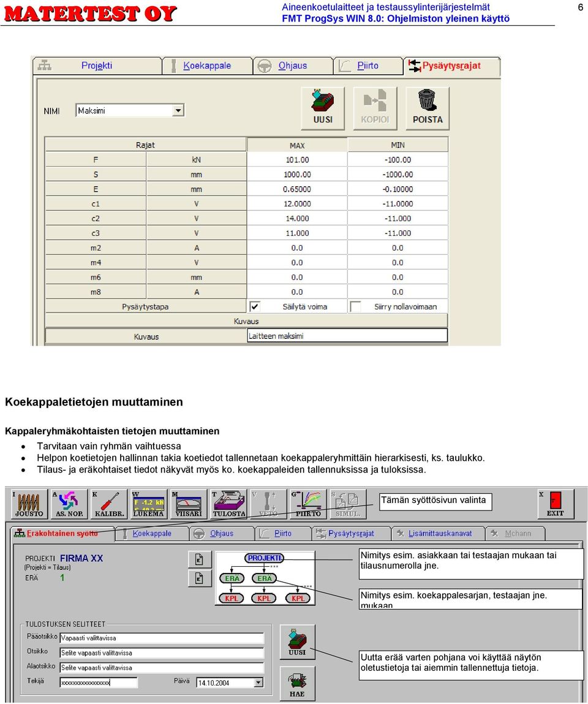Viewport: 588px width, 704px height.
Task: Click the Kuvaus field reading Laitteen maksimi
Action: coord(347,336)
